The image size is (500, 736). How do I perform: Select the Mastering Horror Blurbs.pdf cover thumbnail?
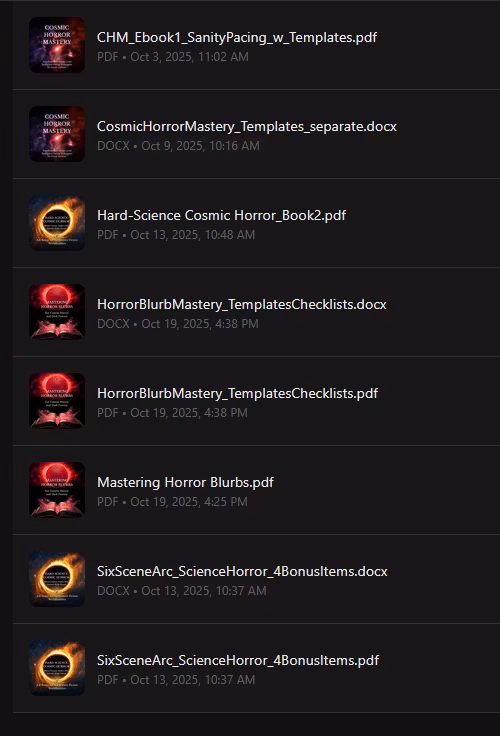(x=57, y=490)
